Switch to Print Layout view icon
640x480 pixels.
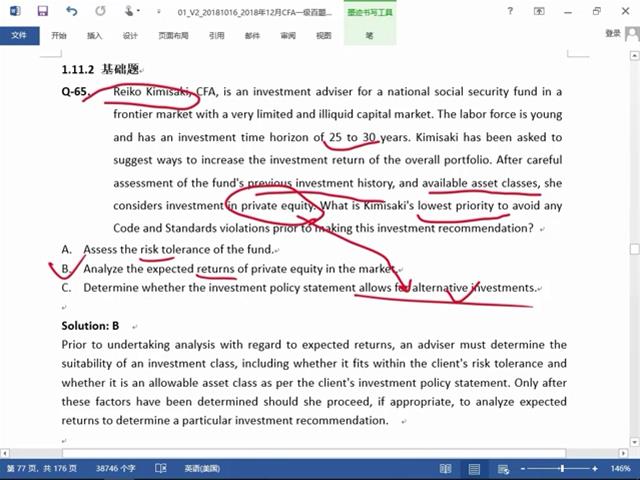[x=474, y=469]
